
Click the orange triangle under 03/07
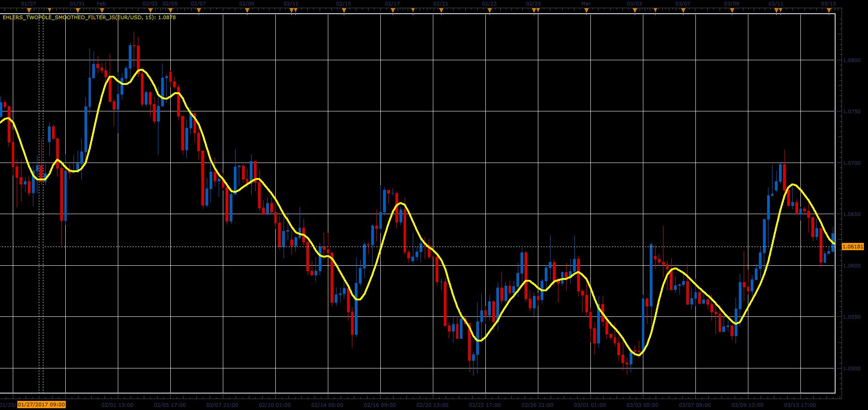683,10
